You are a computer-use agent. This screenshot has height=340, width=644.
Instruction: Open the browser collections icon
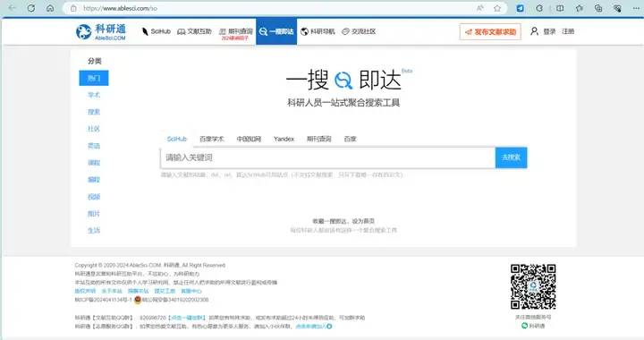tap(598, 8)
